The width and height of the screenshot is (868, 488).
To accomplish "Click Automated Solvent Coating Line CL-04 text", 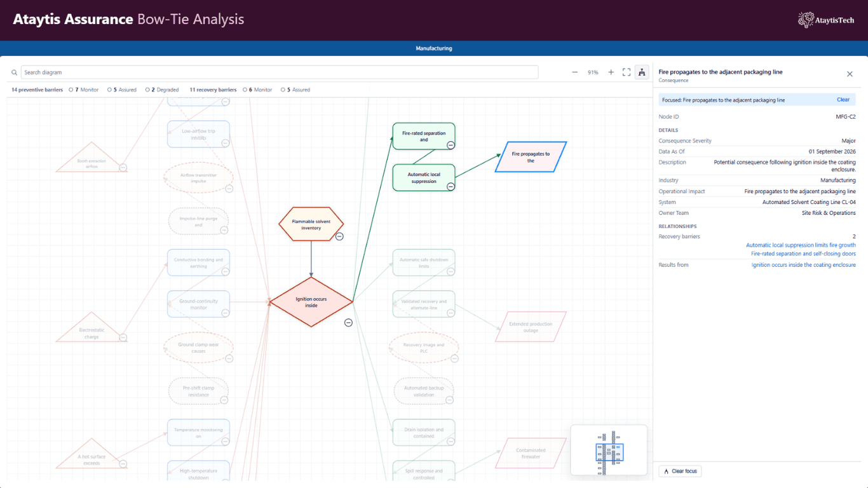I will tap(809, 202).
